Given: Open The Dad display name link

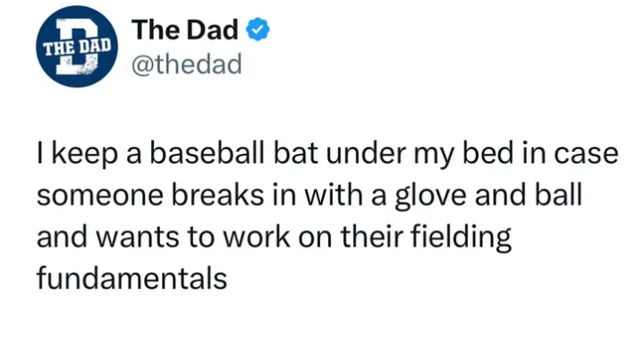Looking at the screenshot, I should pos(185,30).
